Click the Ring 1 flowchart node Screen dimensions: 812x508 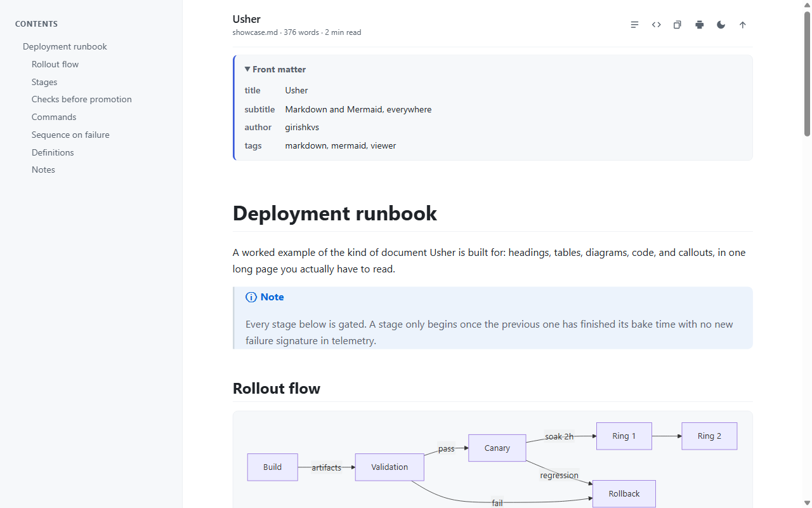coord(624,436)
